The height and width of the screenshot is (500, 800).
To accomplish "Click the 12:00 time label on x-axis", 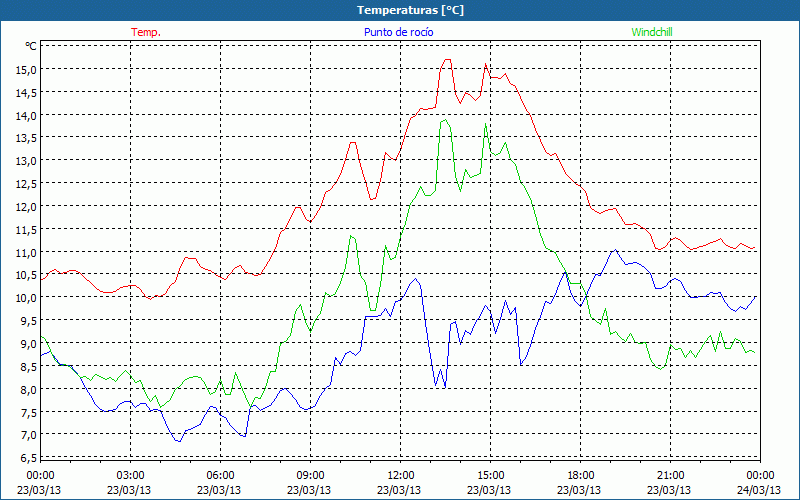I will click(401, 476).
